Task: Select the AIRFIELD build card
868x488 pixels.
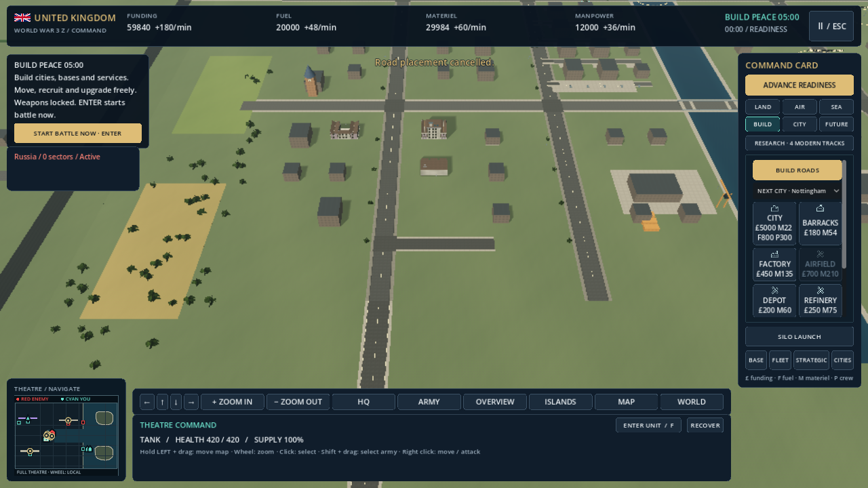Action: click(820, 264)
